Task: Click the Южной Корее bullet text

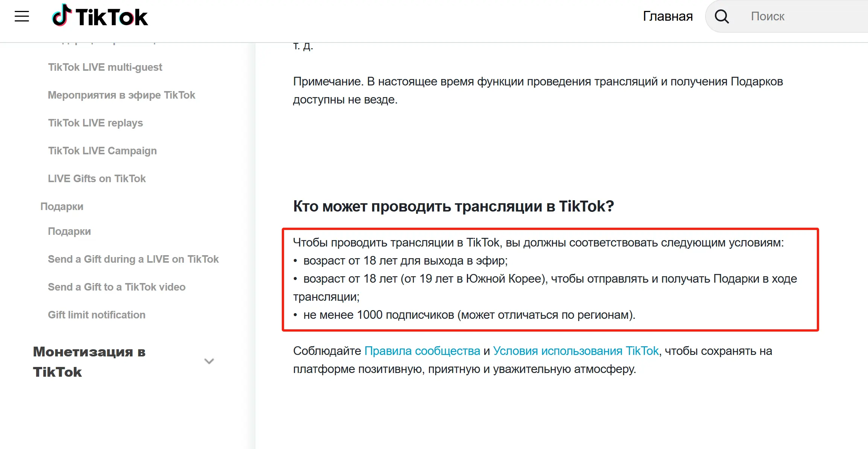Action: pos(545,288)
